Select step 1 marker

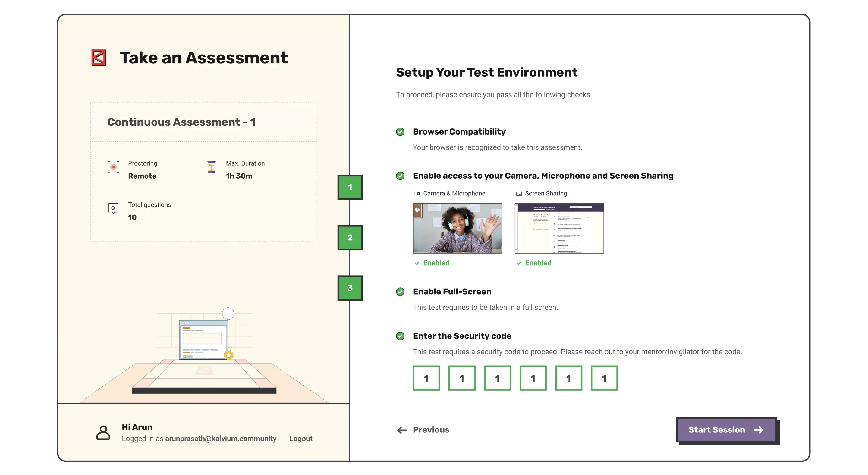(x=350, y=188)
